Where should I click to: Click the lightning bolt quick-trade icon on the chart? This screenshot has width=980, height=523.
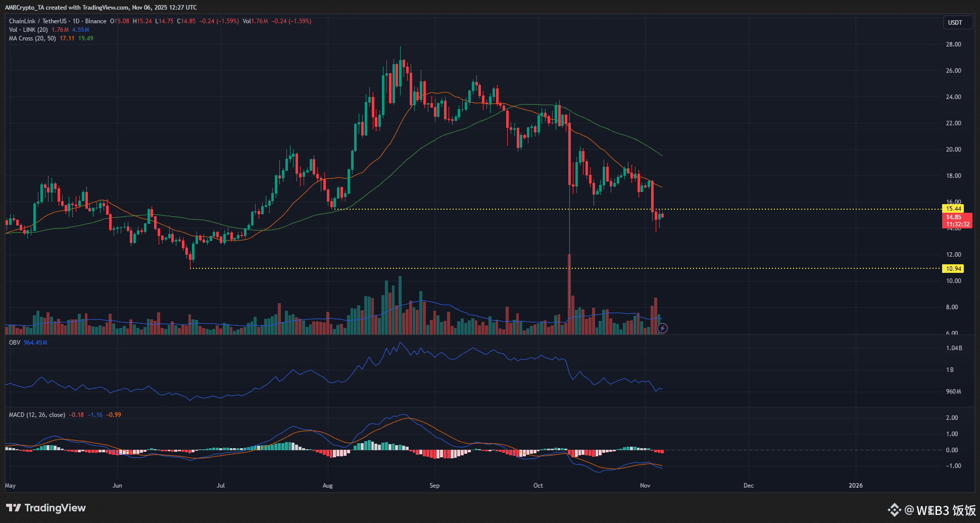(x=662, y=328)
